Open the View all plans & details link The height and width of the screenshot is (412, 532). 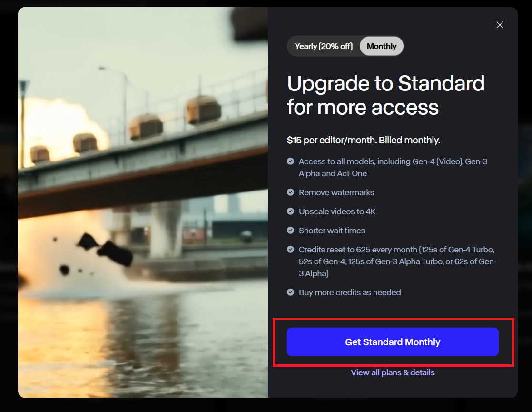393,372
